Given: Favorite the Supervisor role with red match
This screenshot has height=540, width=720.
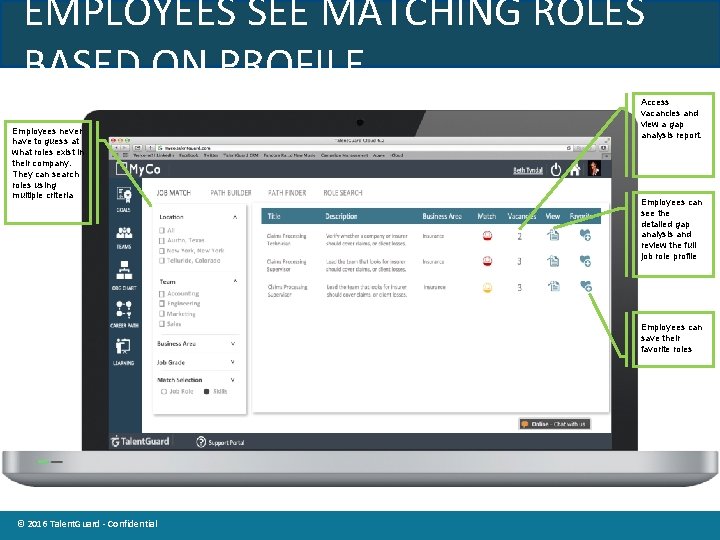Looking at the screenshot, I should pos(585,261).
